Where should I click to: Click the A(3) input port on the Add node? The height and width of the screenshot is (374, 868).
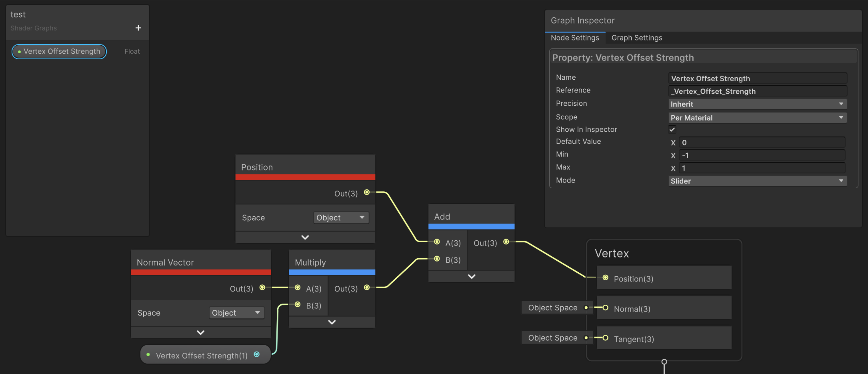(437, 242)
